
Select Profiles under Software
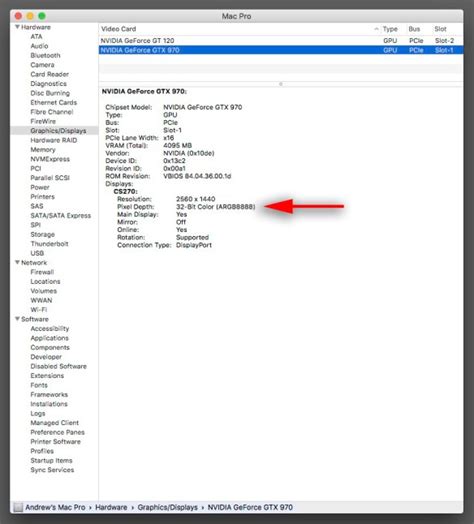[x=42, y=451]
